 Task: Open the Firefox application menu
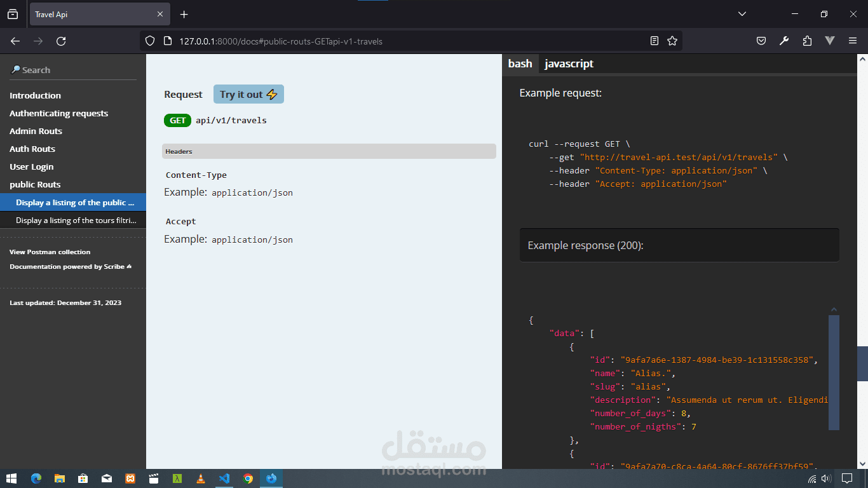coord(853,41)
